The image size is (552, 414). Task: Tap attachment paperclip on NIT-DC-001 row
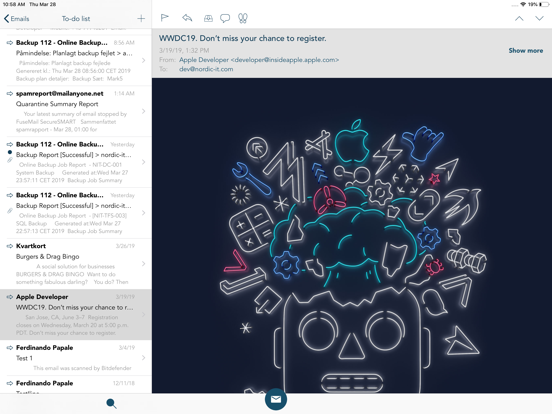tap(10, 160)
